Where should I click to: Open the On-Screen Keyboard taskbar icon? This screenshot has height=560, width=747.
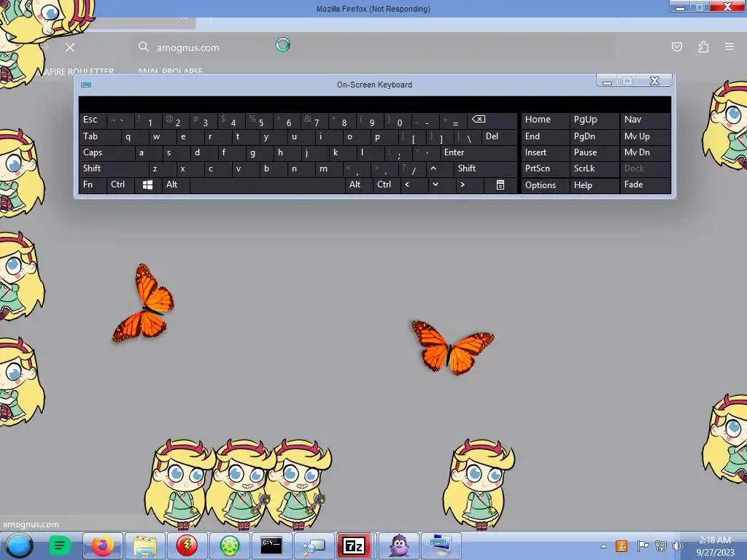point(441,545)
